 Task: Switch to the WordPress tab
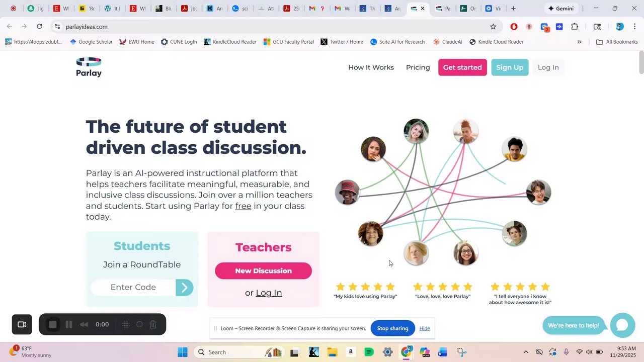[113, 8]
